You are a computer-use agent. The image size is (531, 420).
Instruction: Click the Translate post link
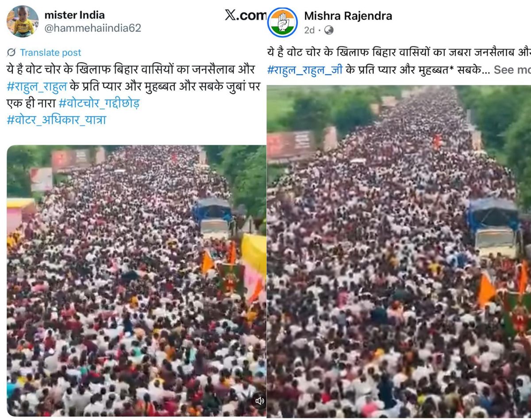click(50, 53)
